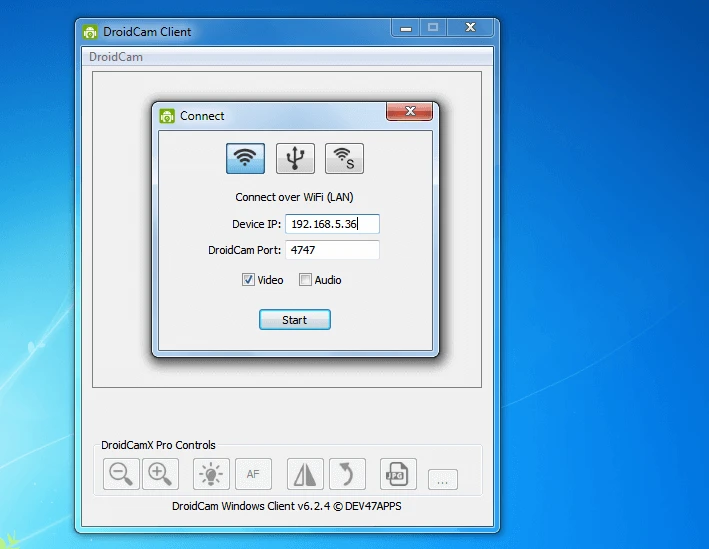Click the zoom in magnifier control
The height and width of the screenshot is (549, 709).
coord(160,474)
